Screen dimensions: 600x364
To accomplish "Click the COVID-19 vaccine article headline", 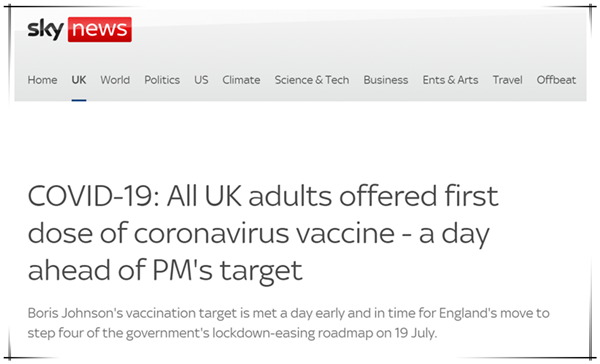I will click(263, 233).
